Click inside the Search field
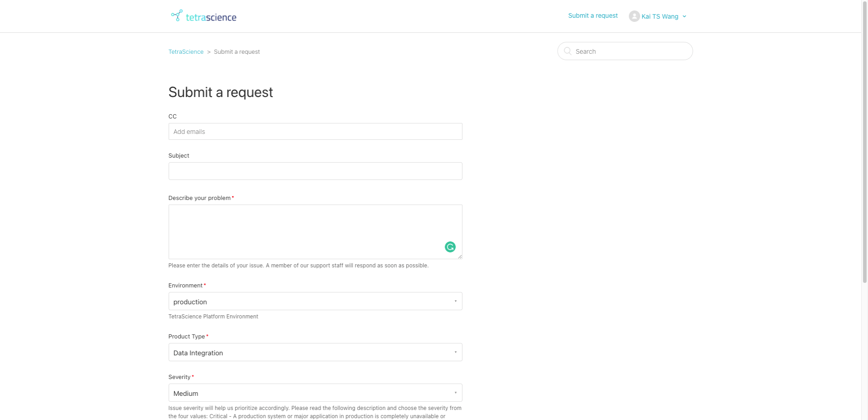The image size is (868, 420). coord(624,51)
